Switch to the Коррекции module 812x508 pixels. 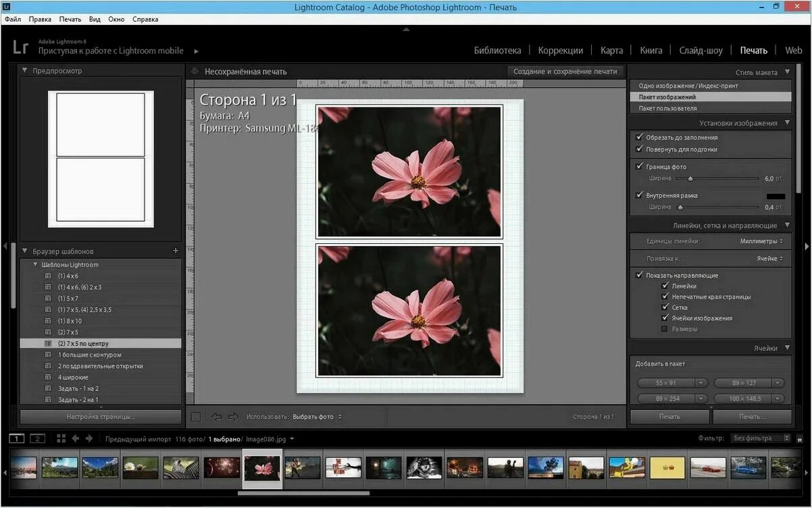pyautogui.click(x=561, y=51)
